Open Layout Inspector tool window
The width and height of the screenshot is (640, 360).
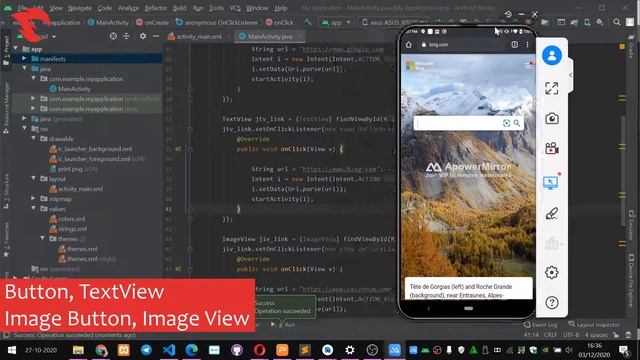coord(594,324)
